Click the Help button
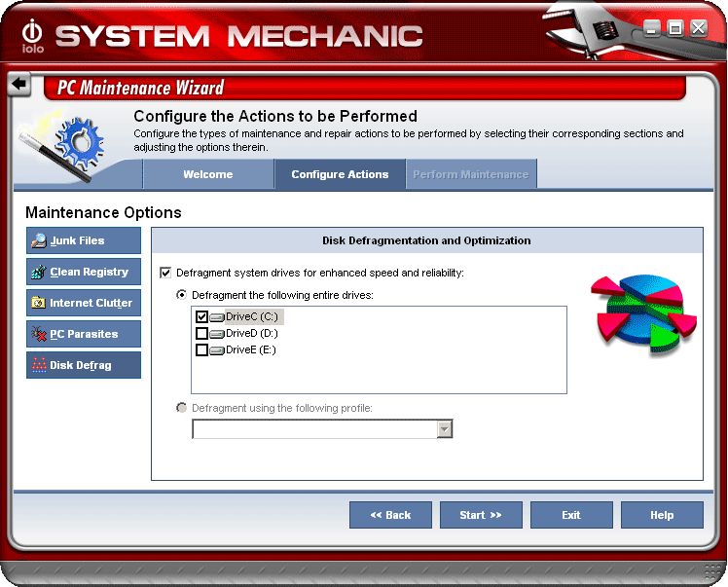The width and height of the screenshot is (728, 587). pyautogui.click(x=662, y=515)
